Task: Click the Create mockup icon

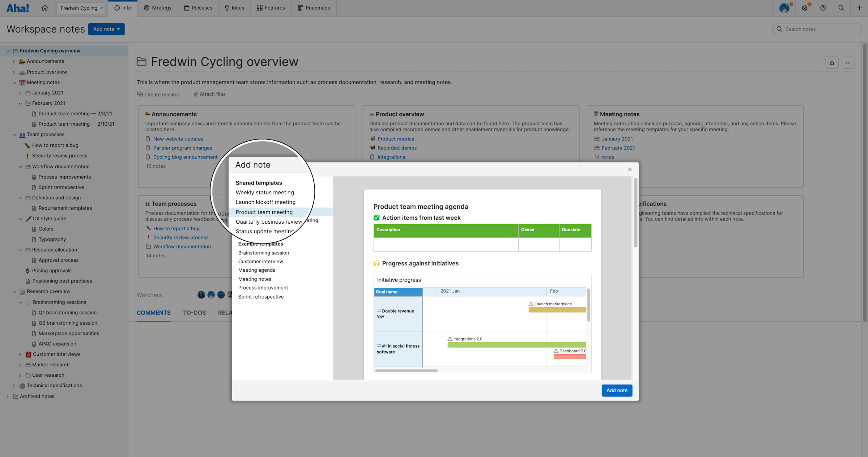Action: tap(140, 94)
